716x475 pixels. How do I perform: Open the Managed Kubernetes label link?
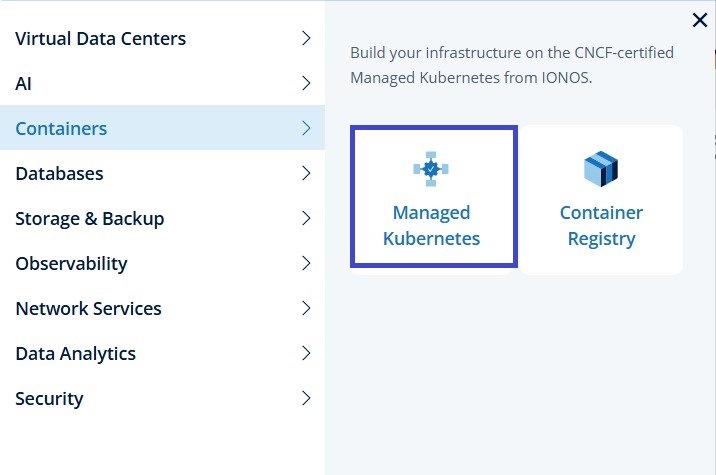click(432, 226)
